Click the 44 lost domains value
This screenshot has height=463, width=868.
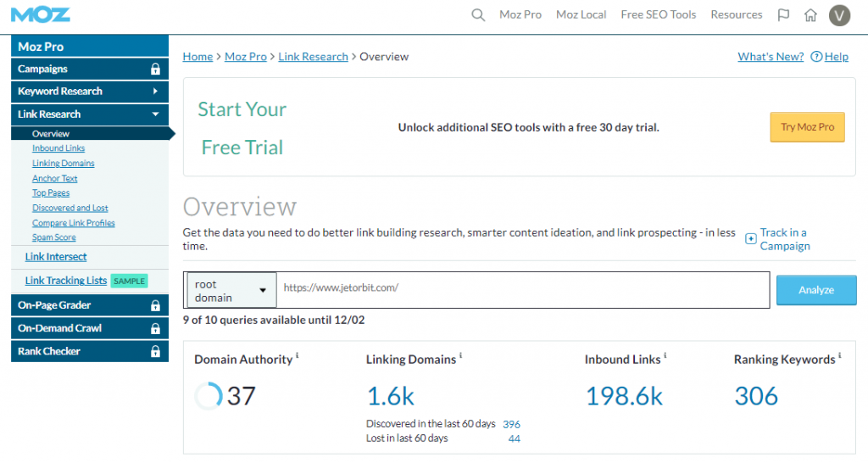point(515,438)
